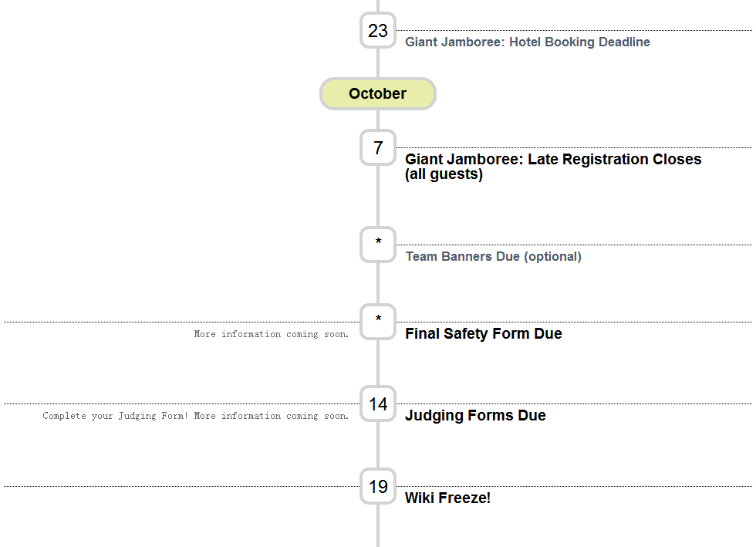The width and height of the screenshot is (756, 547).
Task: Click the vertical timeline line below marker 19
Action: coord(378,525)
